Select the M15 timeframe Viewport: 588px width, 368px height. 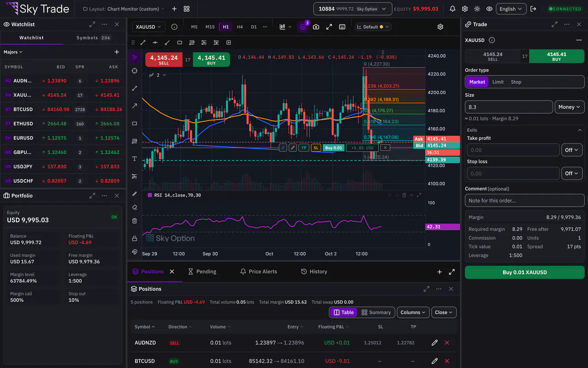tap(210, 27)
